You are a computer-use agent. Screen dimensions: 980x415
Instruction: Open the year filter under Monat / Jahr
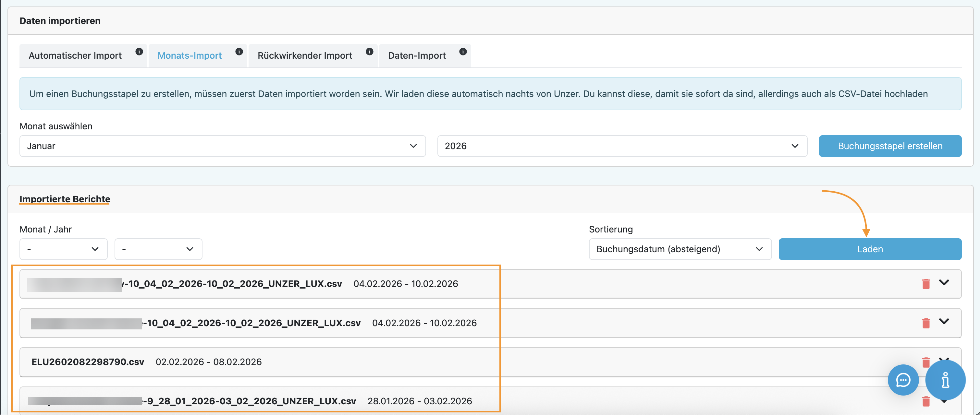[158, 249]
